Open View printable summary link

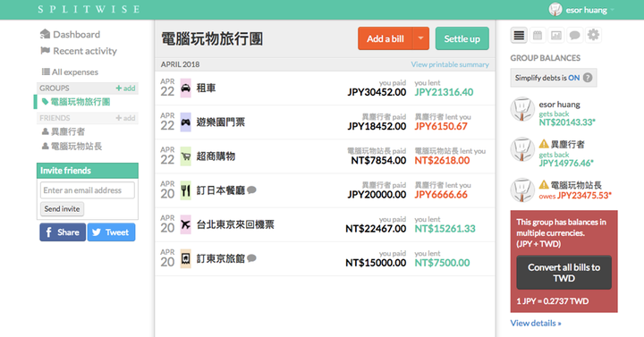click(x=450, y=64)
